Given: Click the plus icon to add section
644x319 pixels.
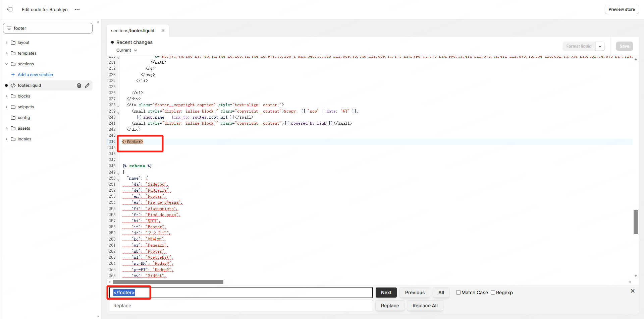Looking at the screenshot, I should 13,75.
